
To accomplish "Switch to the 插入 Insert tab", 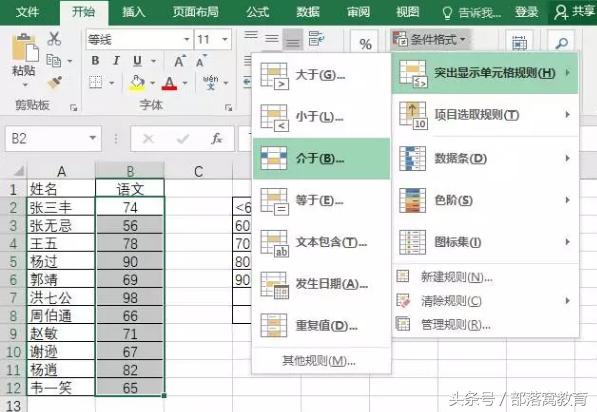I will (134, 12).
